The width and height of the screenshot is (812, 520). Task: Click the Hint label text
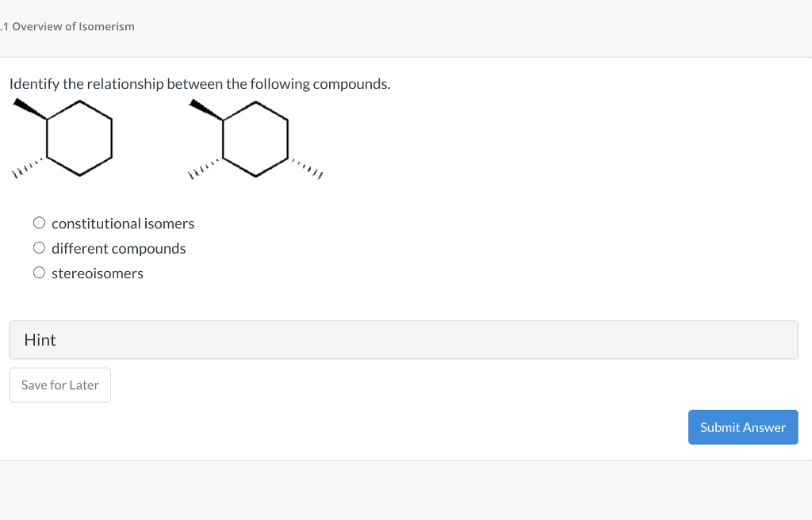[40, 339]
